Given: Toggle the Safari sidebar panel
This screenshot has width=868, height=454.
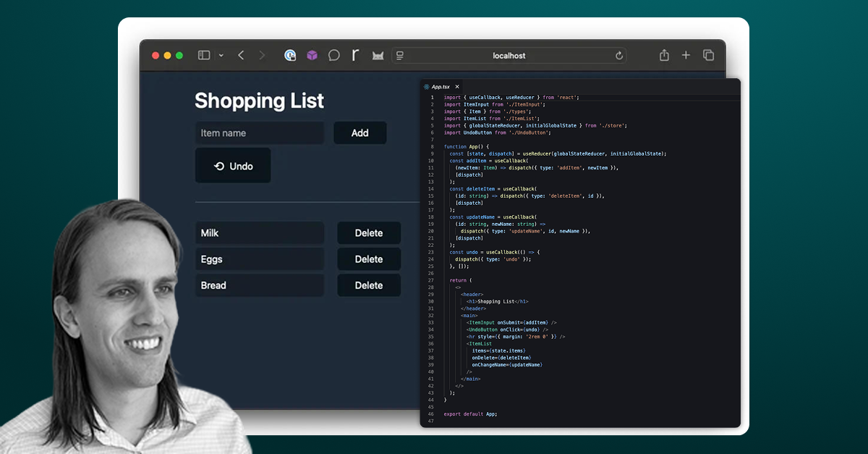Looking at the screenshot, I should [x=204, y=56].
